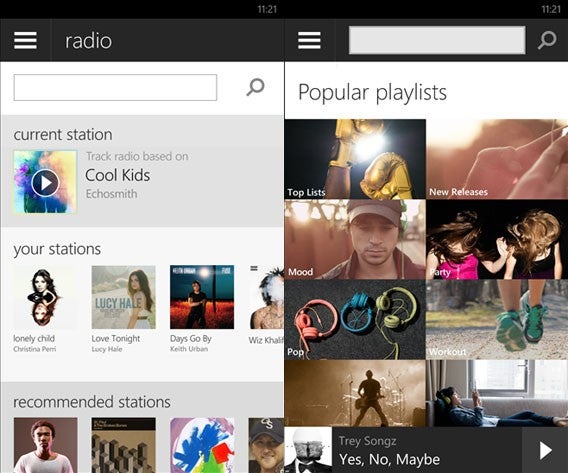Viewport: 568px width, 473px height.
Task: Click the Cool Kids song title
Action: (x=118, y=175)
